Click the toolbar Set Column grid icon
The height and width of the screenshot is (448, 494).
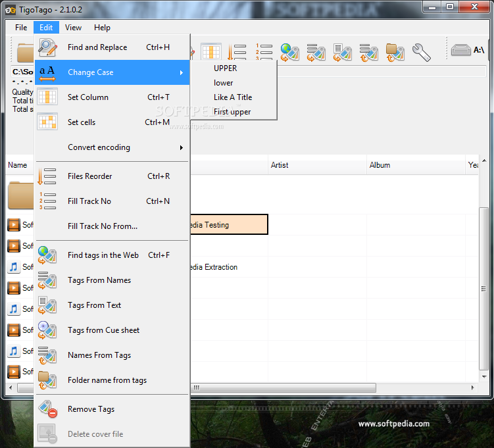210,52
